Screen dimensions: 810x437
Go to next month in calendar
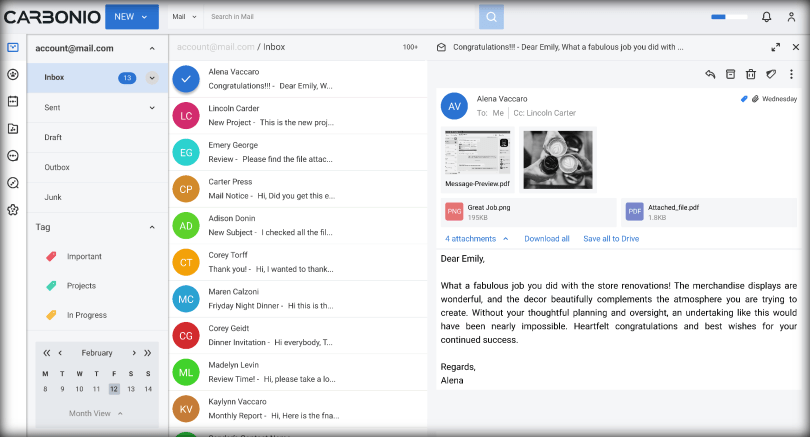tap(134, 353)
